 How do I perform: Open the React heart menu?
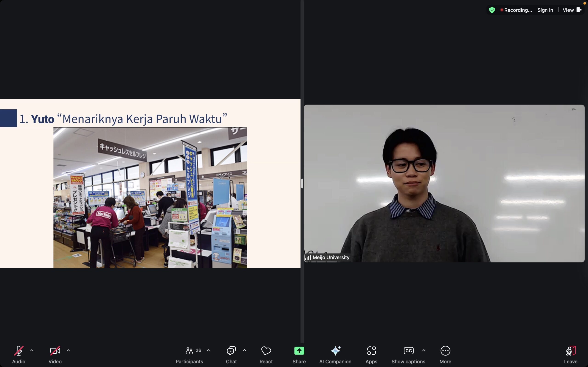(x=266, y=354)
